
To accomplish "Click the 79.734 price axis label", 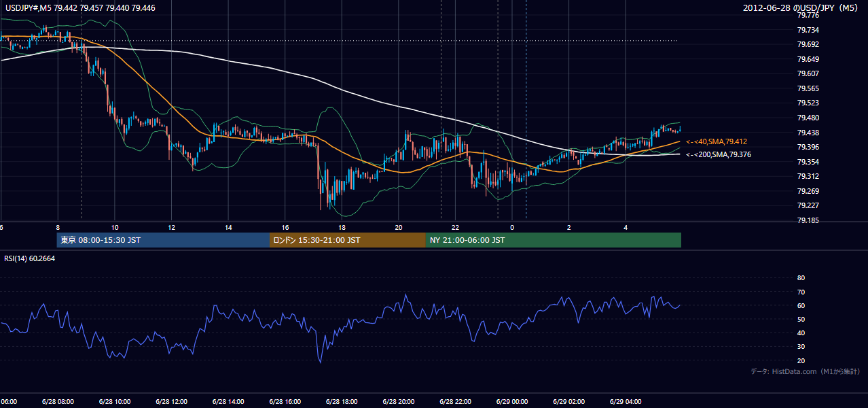I will [807, 30].
